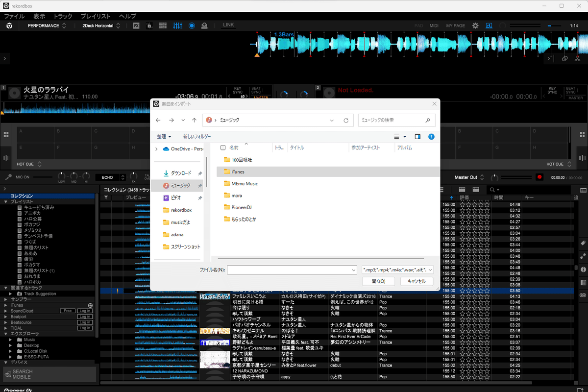Click Log in next to Beatport

click(x=85, y=317)
